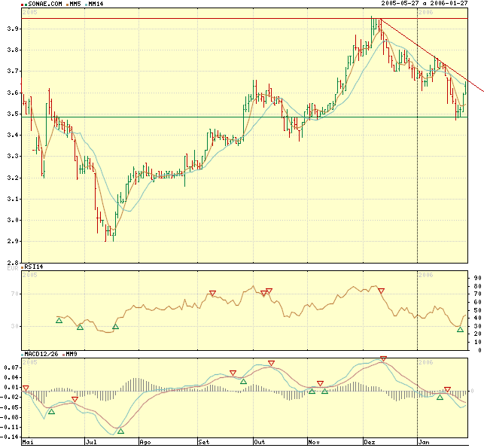This screenshot has height=448, width=484.
Task: Click the MACD green triangle in mid June
Action: tap(51, 412)
